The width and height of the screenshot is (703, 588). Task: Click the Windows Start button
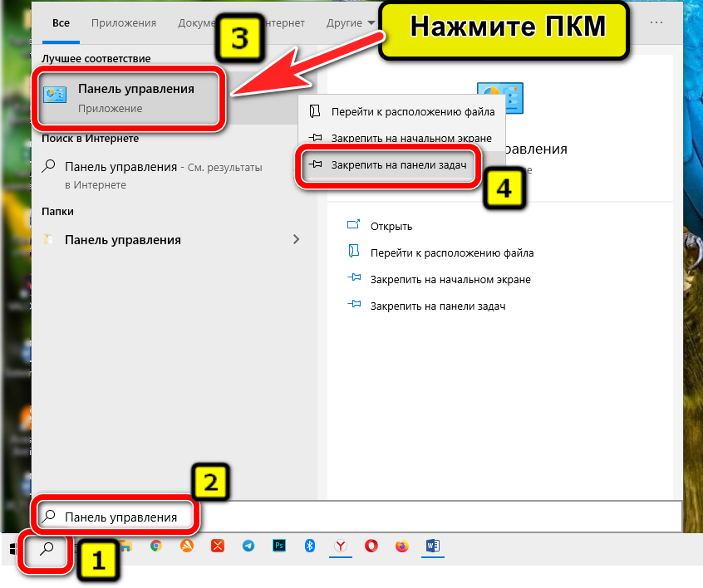tap(13, 548)
